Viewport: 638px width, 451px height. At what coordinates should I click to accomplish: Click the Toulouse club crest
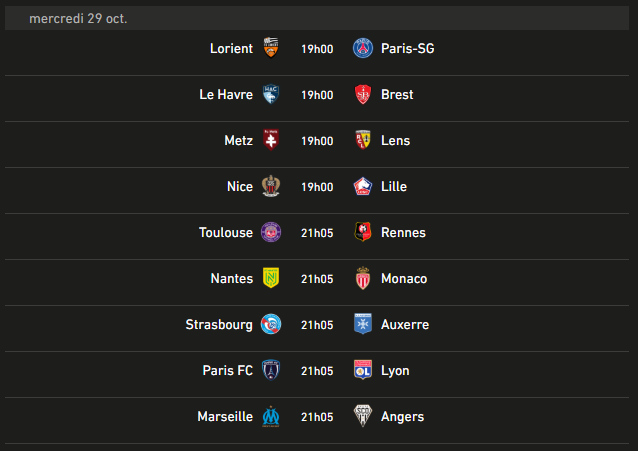tap(270, 232)
